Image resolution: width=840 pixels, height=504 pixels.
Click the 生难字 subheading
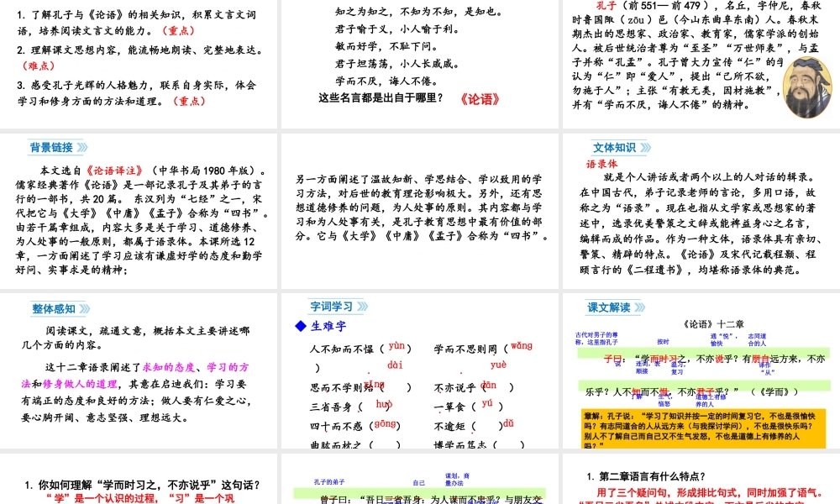[328, 326]
